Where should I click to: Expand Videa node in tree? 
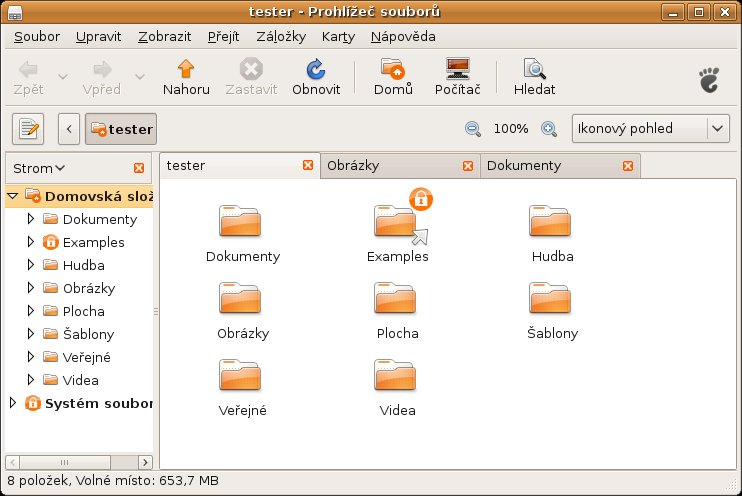[x=31, y=380]
